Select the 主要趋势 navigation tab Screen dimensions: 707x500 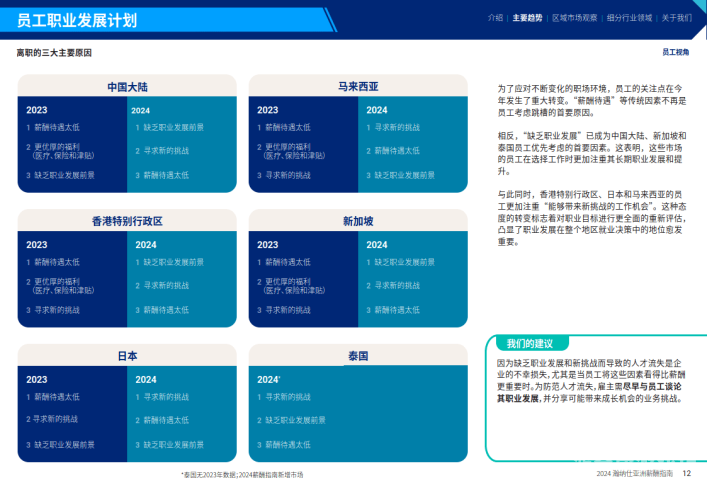point(527,18)
